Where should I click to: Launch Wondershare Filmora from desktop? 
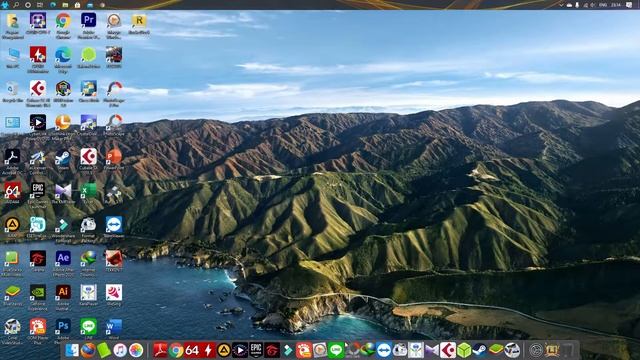(63, 224)
